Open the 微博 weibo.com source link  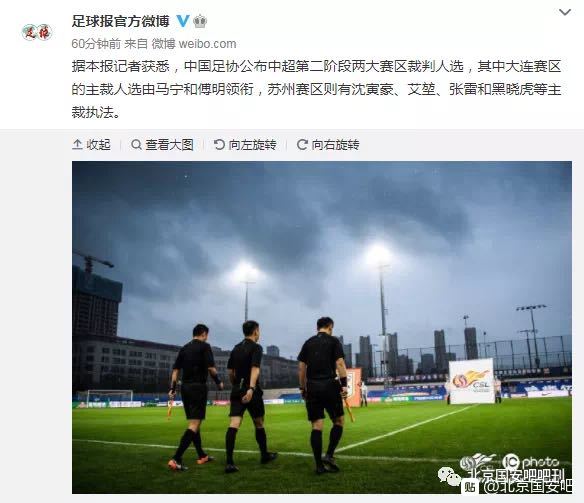(x=194, y=44)
